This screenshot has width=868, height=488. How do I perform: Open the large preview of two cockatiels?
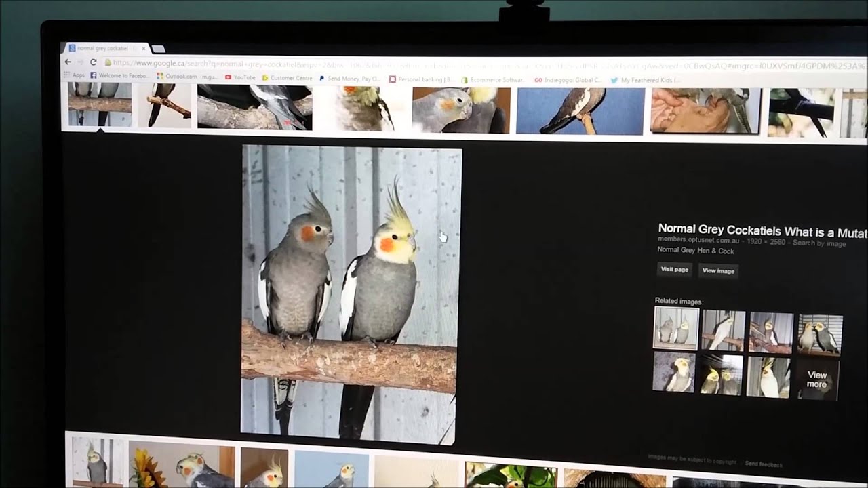pyautogui.click(x=351, y=295)
